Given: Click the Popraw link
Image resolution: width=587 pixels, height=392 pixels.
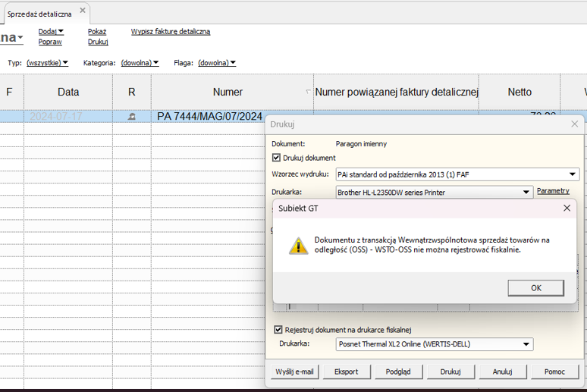Looking at the screenshot, I should (50, 42).
